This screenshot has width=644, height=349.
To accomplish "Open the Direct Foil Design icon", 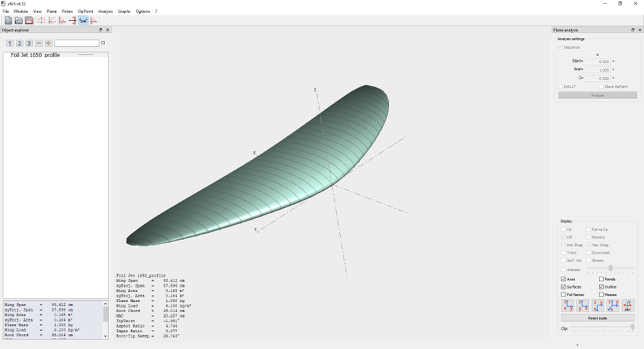I will [41, 21].
